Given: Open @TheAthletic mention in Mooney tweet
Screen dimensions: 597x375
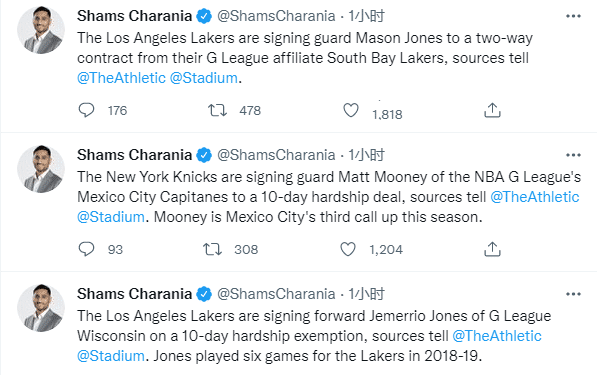Looking at the screenshot, I should coord(535,197).
